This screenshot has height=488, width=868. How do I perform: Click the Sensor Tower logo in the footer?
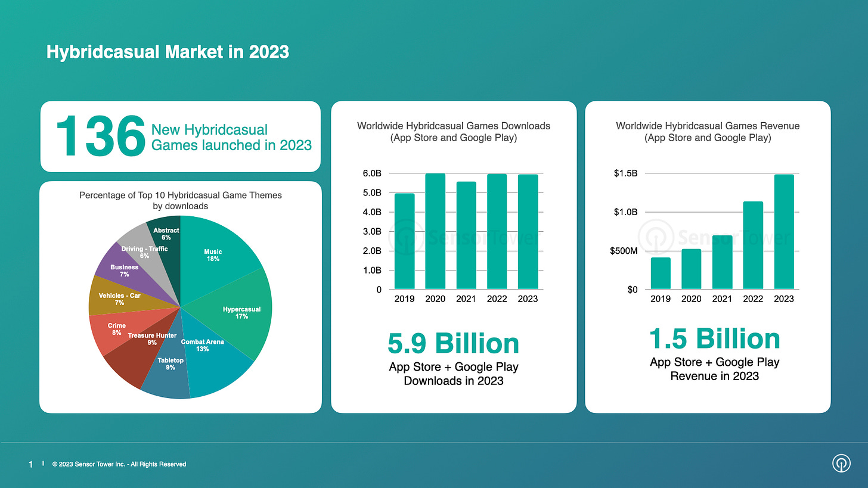[841, 464]
